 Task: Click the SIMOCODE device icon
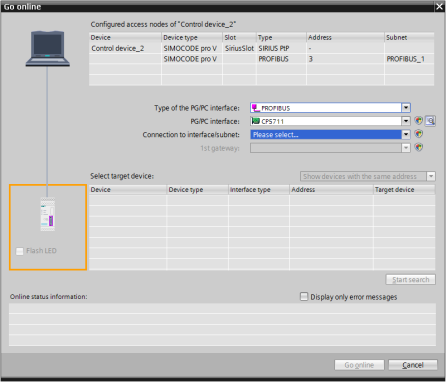pos(48,214)
